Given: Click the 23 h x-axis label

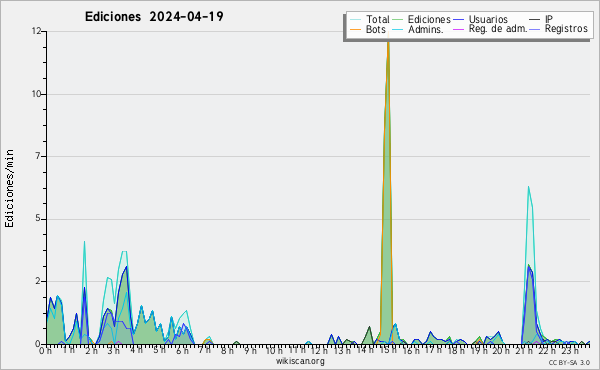Looking at the screenshot, I should coord(570,350).
